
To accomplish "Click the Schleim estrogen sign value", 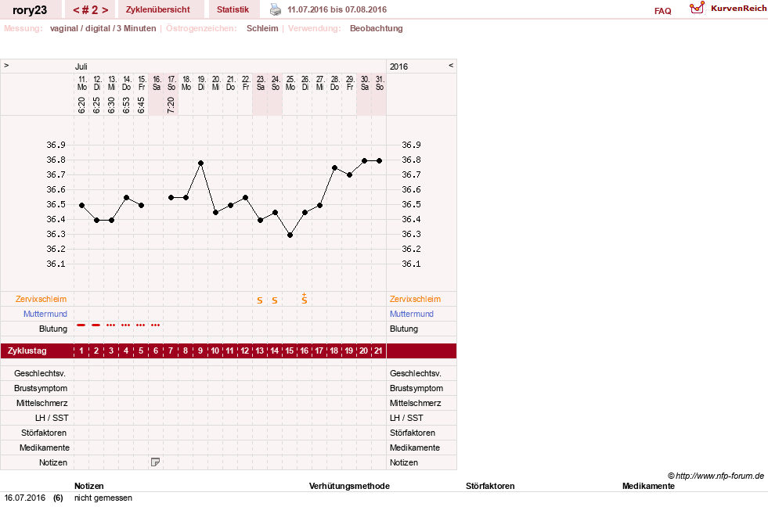I will coord(262,28).
